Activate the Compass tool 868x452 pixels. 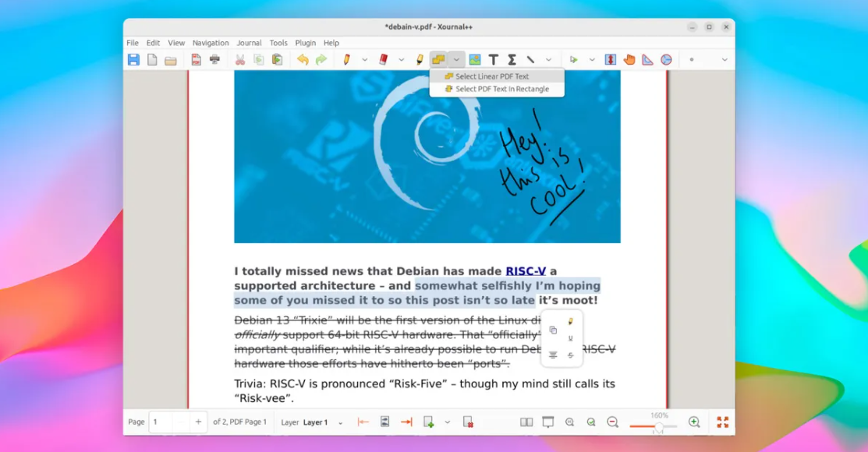[x=668, y=58]
